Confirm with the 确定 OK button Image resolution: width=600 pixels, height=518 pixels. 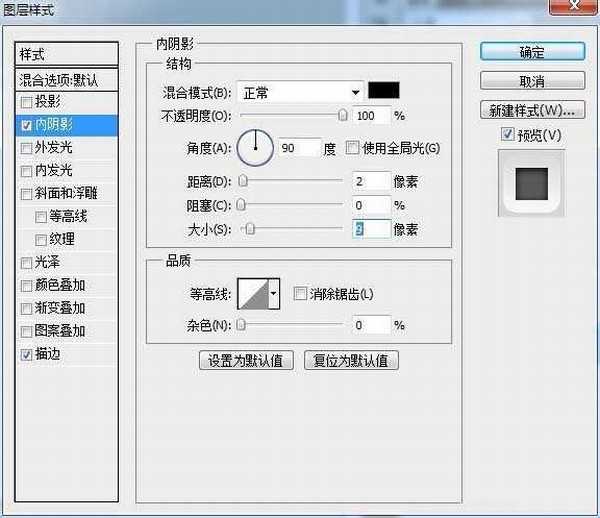coord(532,52)
